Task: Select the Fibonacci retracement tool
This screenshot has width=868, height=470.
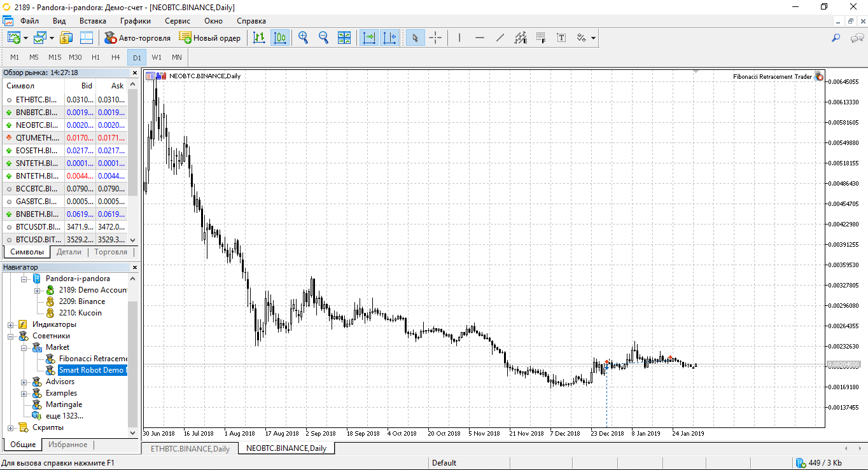Action: (x=541, y=38)
